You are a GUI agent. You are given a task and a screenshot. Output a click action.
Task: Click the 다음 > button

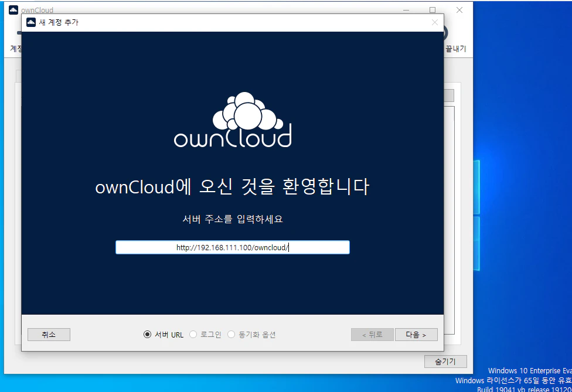click(x=416, y=335)
